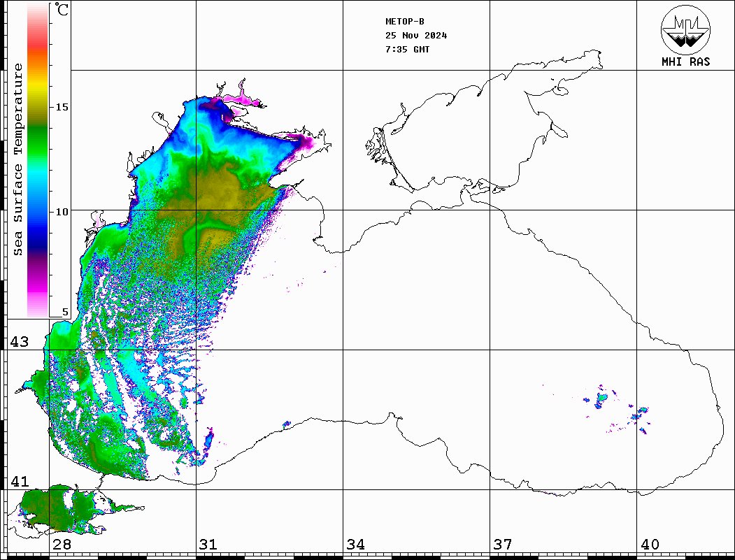The height and width of the screenshot is (560, 735).
Task: Click longitude label '34'
Action: tap(356, 545)
